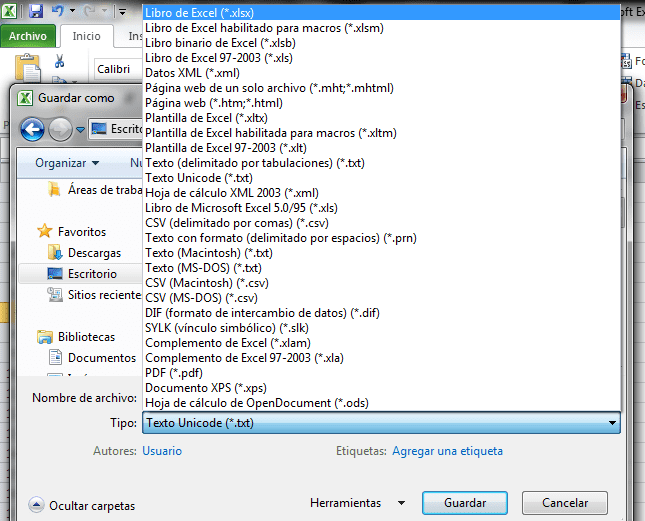Choose Página web (*.htm;*.html) format
Image resolution: width=645 pixels, height=521 pixels.
[x=381, y=103]
